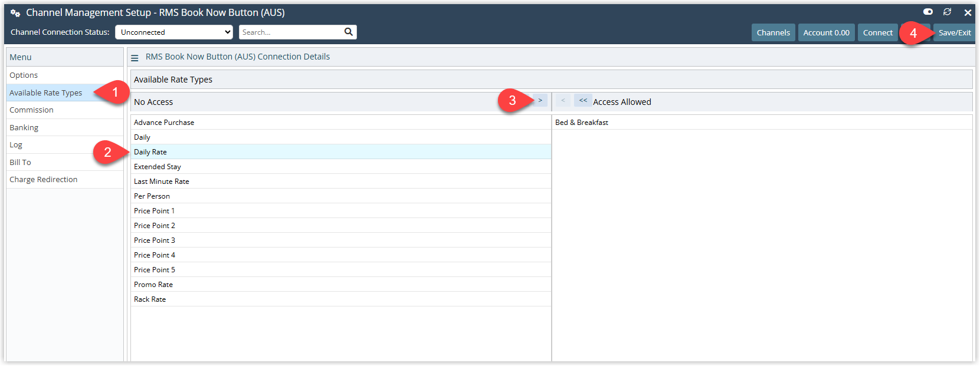
Task: Open the Bill To section
Action: click(65, 162)
